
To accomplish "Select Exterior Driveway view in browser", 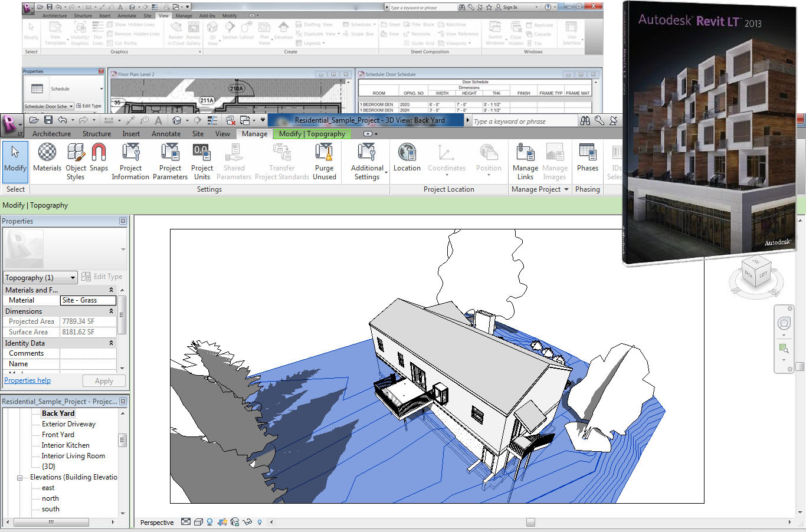I will pyautogui.click(x=68, y=424).
